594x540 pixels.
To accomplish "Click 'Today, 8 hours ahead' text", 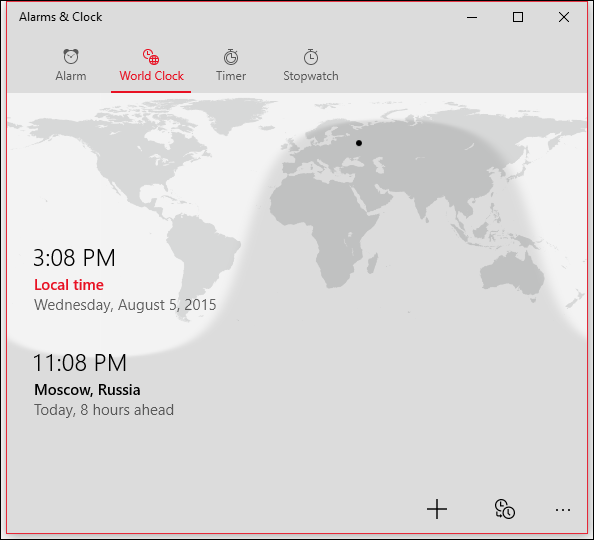I will coord(104,410).
